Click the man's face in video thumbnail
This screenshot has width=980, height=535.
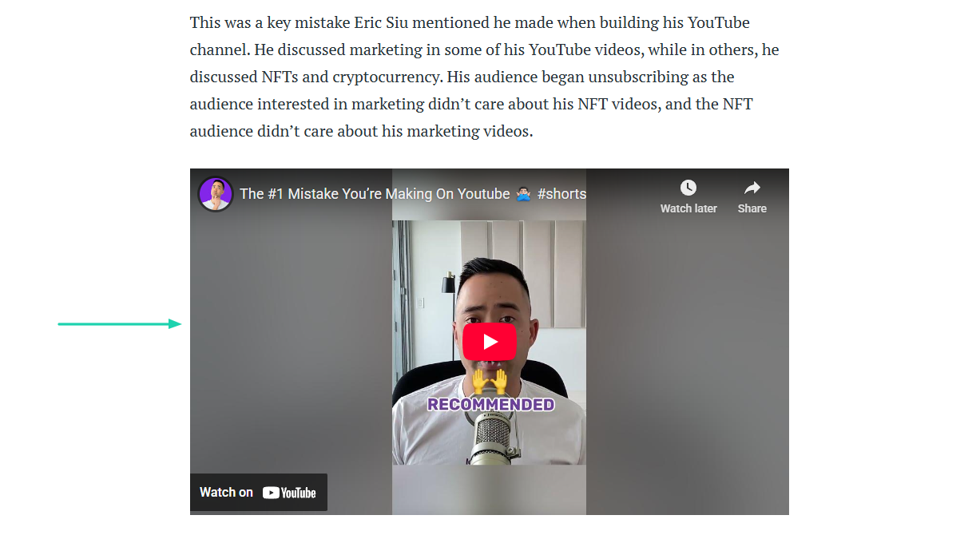(x=489, y=307)
